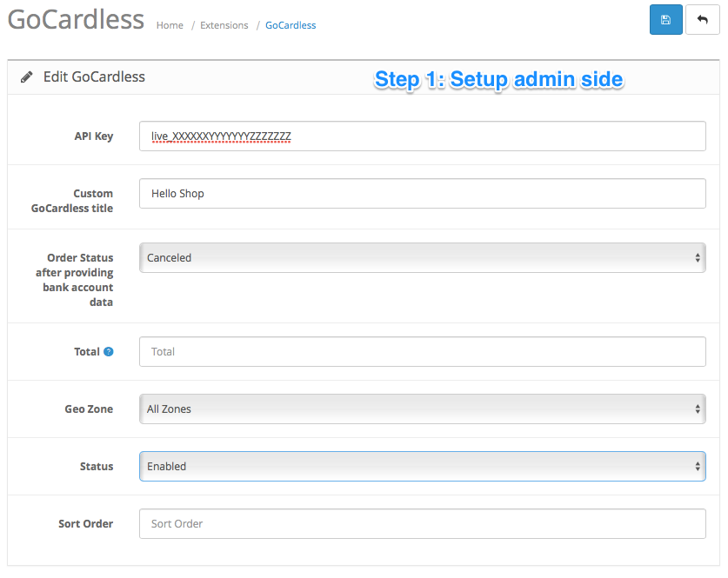Viewport: 728px width, 578px height.
Task: Click into the Total input field
Action: (x=423, y=352)
